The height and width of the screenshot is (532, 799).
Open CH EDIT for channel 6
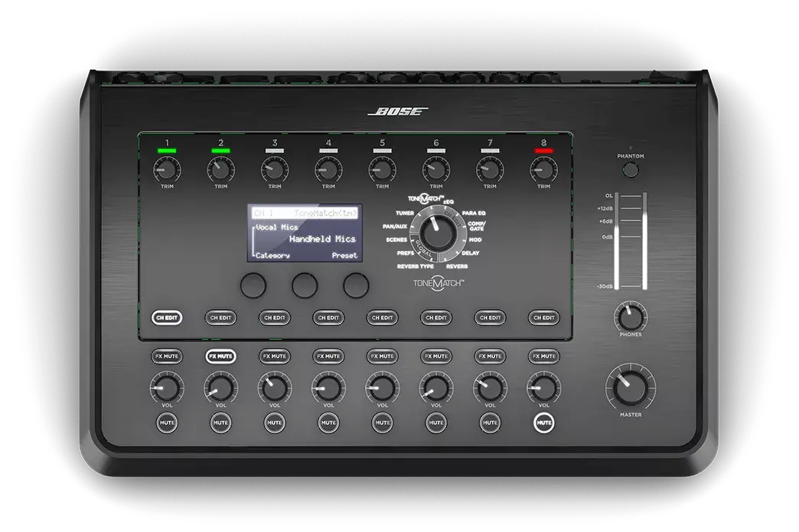(436, 318)
